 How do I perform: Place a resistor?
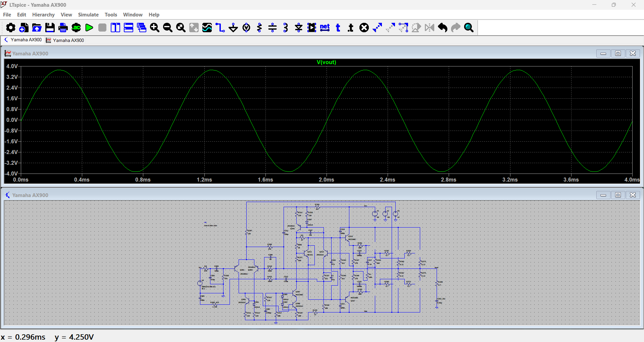click(x=259, y=28)
